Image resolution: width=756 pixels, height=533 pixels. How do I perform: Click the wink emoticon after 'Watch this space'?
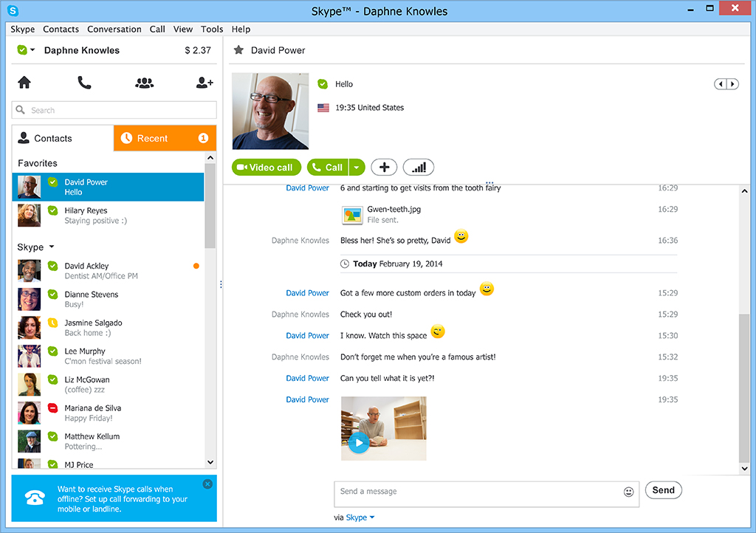tap(438, 331)
